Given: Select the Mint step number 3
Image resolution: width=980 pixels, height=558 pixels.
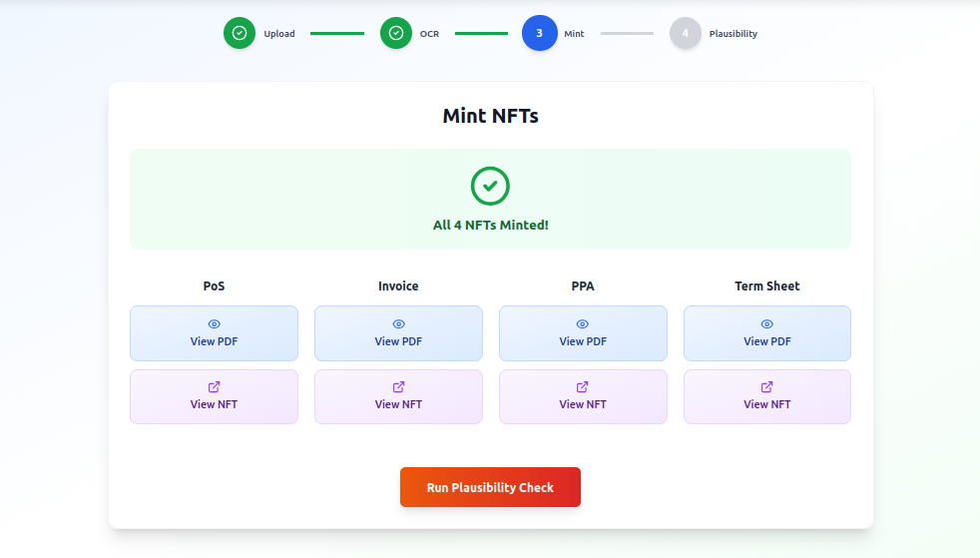Looking at the screenshot, I should [539, 34].
